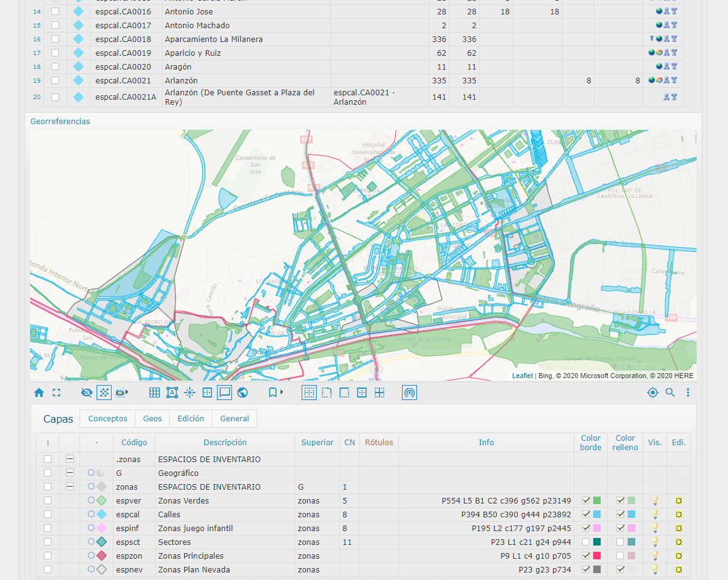
Task: Toggle fullscreen map view icon
Action: 56,393
